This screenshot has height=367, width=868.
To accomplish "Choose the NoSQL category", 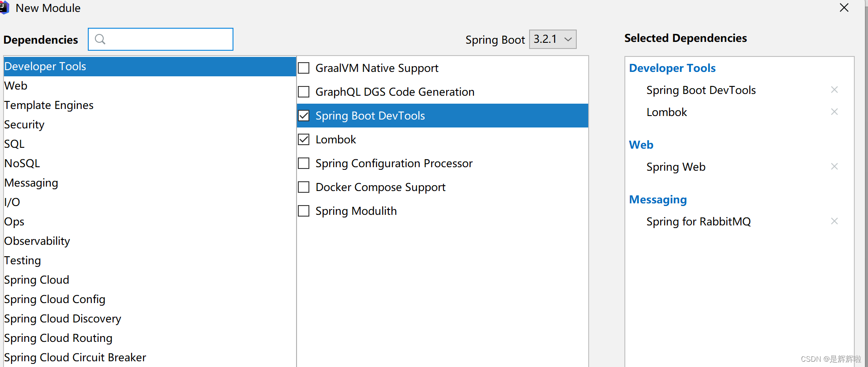I will click(x=150, y=163).
